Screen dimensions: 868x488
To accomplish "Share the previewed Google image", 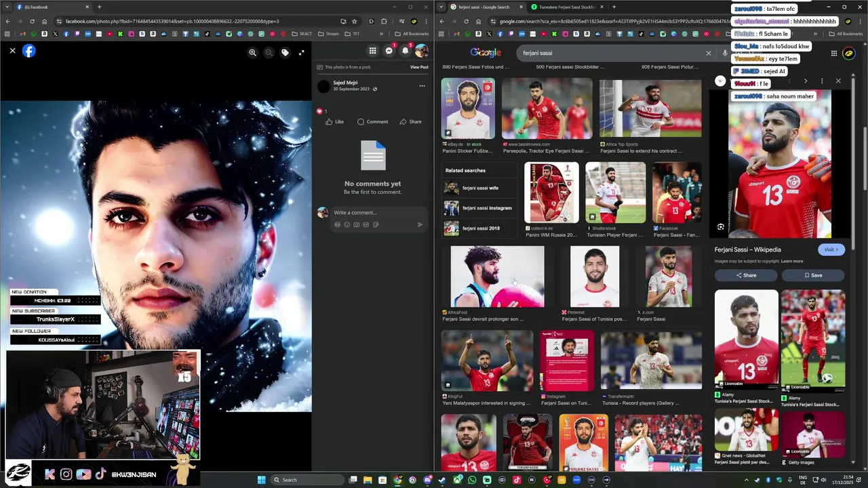I will (x=746, y=275).
